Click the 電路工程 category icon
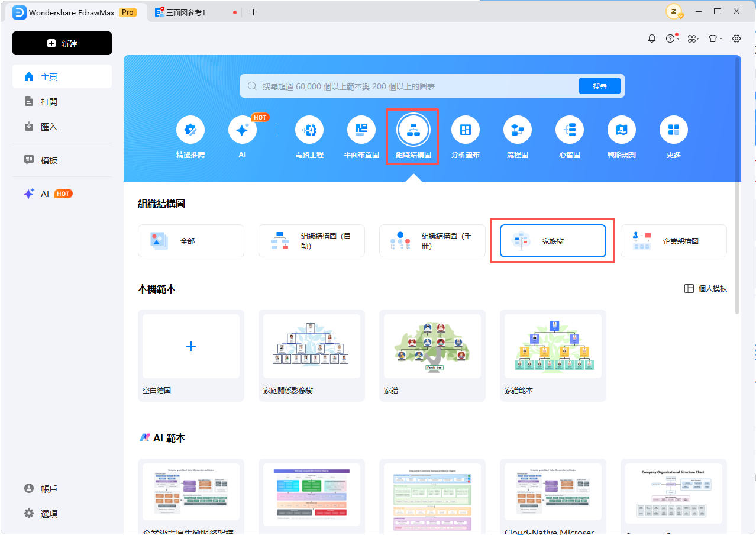The image size is (756, 535). click(x=309, y=130)
